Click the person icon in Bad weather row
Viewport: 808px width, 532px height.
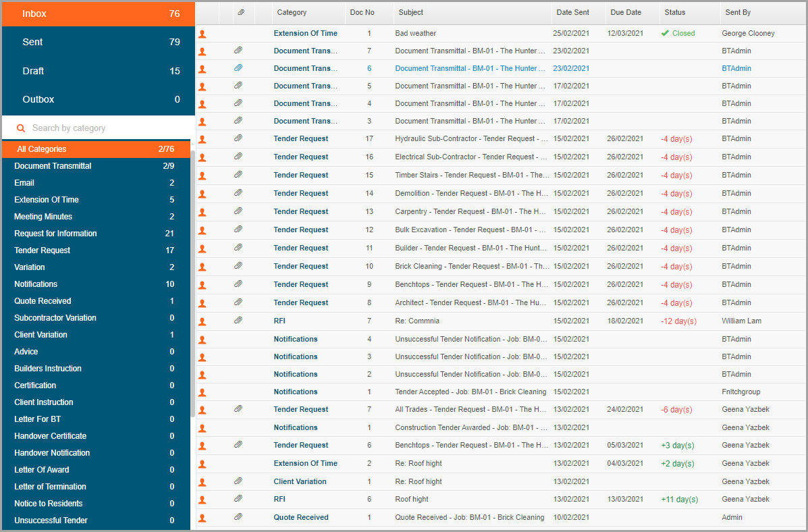(202, 34)
